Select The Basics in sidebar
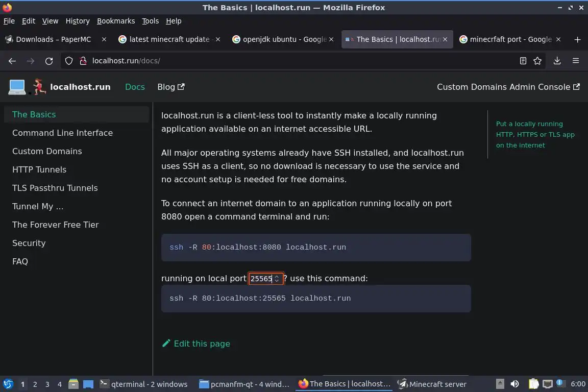588x392 pixels. (77, 114)
